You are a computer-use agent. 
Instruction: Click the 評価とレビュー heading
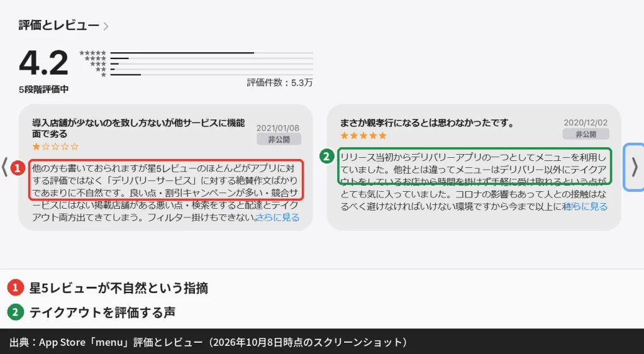58,25
